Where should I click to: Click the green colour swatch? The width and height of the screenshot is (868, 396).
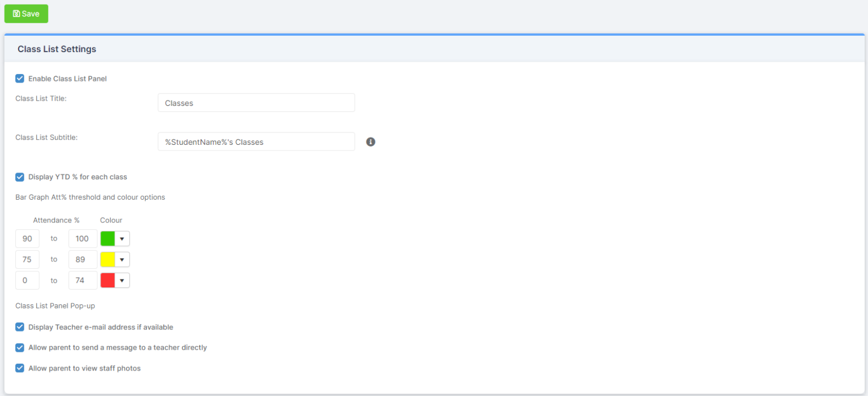tap(108, 239)
